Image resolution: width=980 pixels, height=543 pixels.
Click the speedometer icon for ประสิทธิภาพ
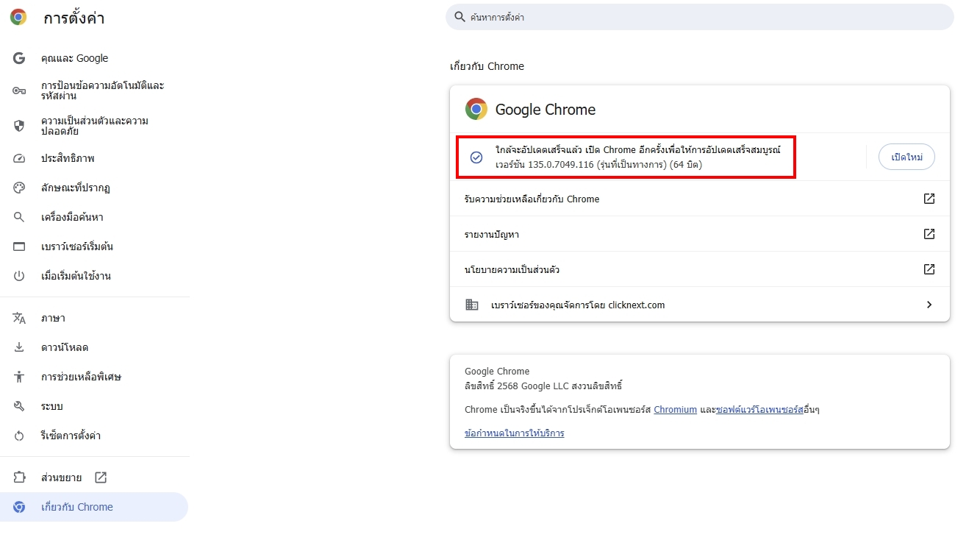19,158
